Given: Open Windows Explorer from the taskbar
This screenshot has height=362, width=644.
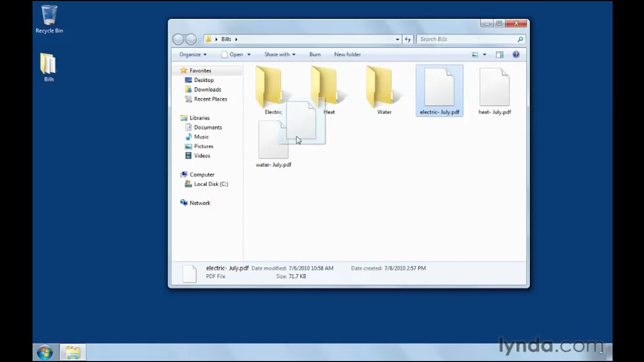Looking at the screenshot, I should click(x=73, y=352).
